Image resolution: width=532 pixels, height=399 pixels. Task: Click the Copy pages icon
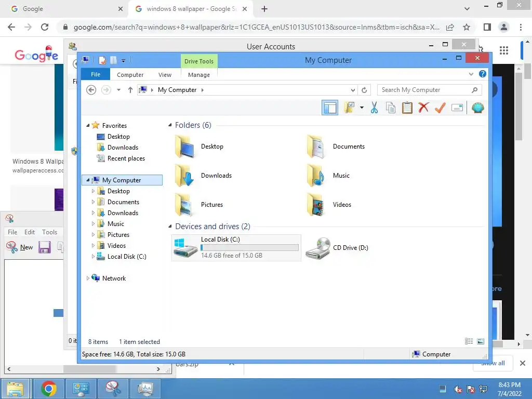391,108
